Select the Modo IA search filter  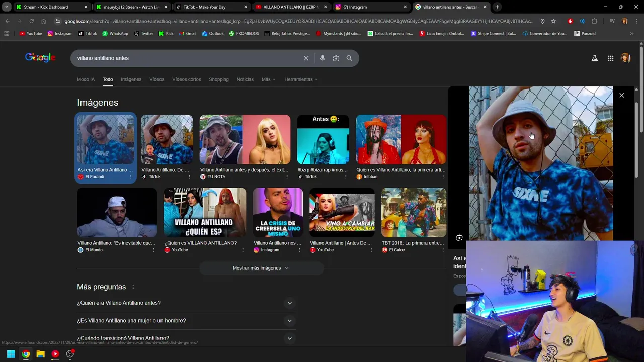86,79
